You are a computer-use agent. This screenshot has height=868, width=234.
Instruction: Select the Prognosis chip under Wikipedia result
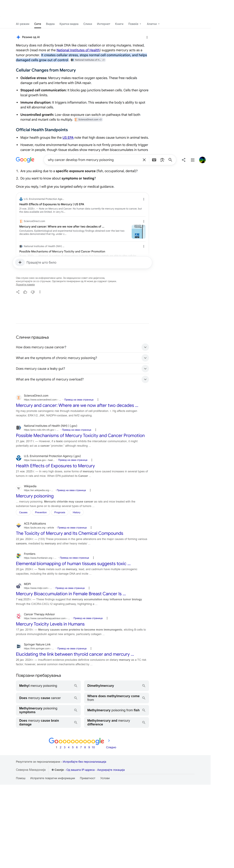pyautogui.click(x=60, y=513)
